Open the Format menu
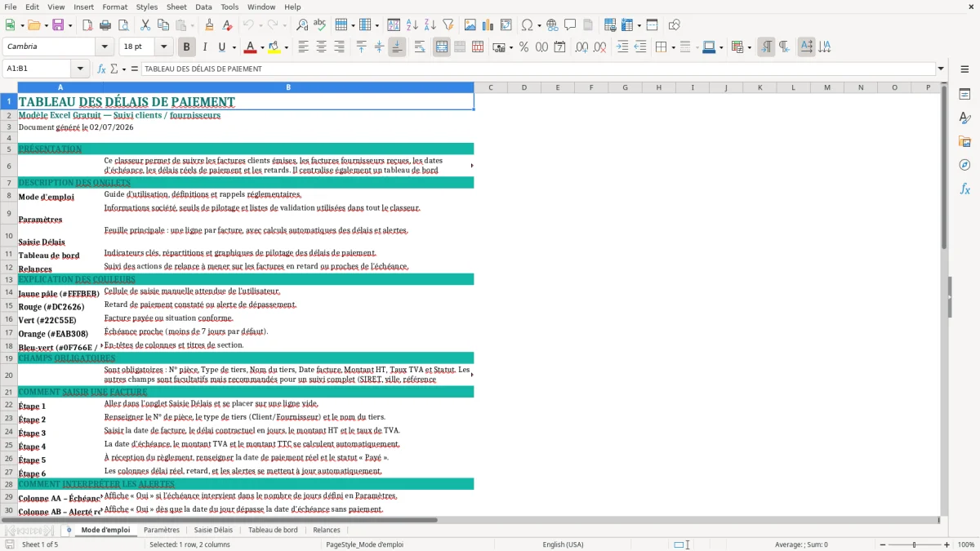980x551 pixels. (x=114, y=7)
